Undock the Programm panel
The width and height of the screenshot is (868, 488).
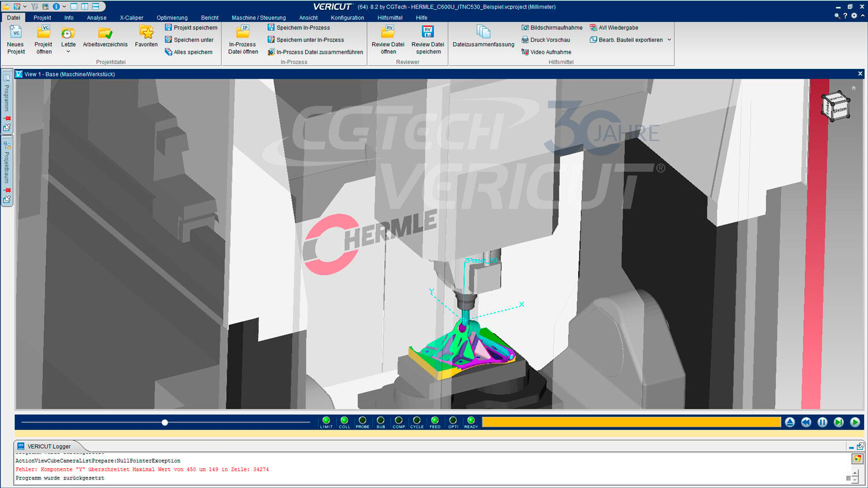point(7,127)
